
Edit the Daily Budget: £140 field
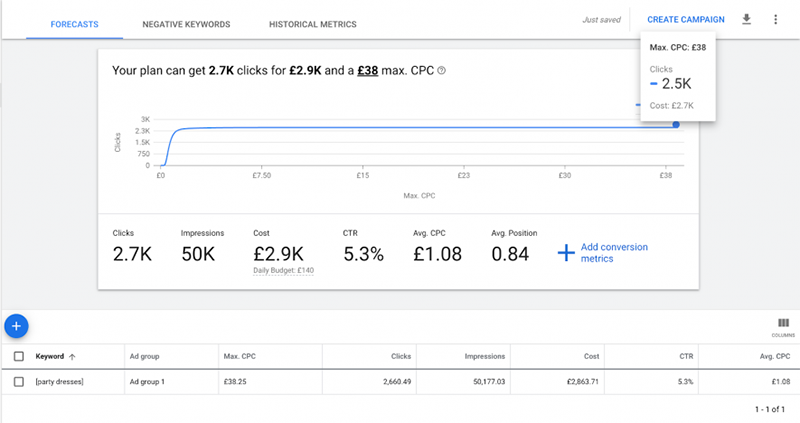pos(284,270)
